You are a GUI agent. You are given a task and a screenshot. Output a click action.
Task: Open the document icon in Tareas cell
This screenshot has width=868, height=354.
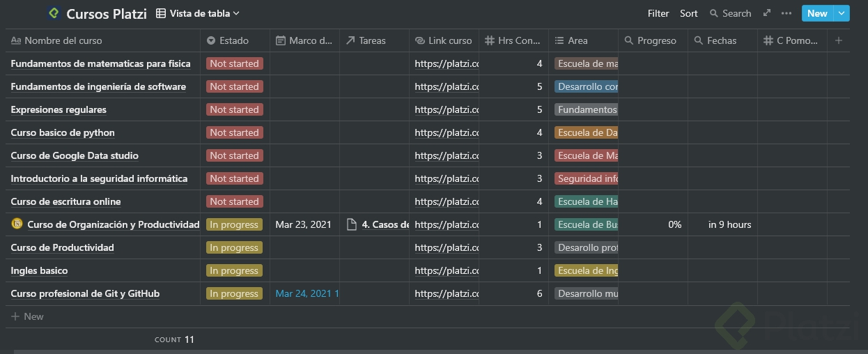[352, 224]
